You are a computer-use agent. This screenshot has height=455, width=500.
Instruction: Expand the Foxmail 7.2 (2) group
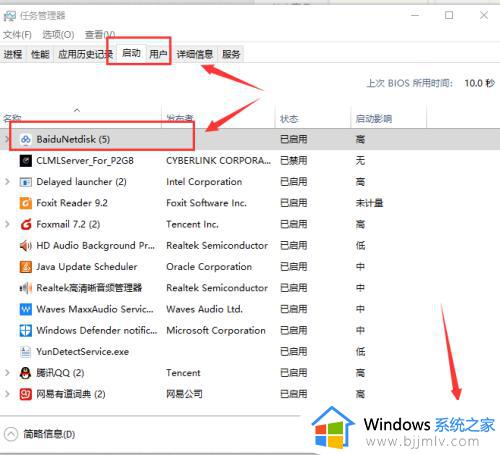pos(7,224)
